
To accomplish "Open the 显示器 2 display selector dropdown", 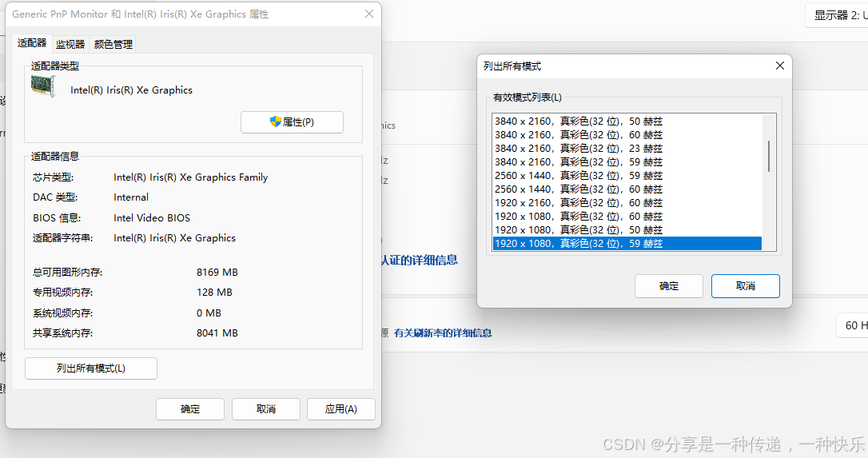I will point(837,15).
